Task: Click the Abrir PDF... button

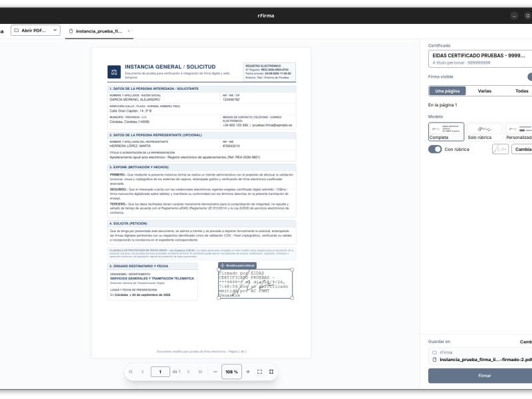Action: point(30,30)
